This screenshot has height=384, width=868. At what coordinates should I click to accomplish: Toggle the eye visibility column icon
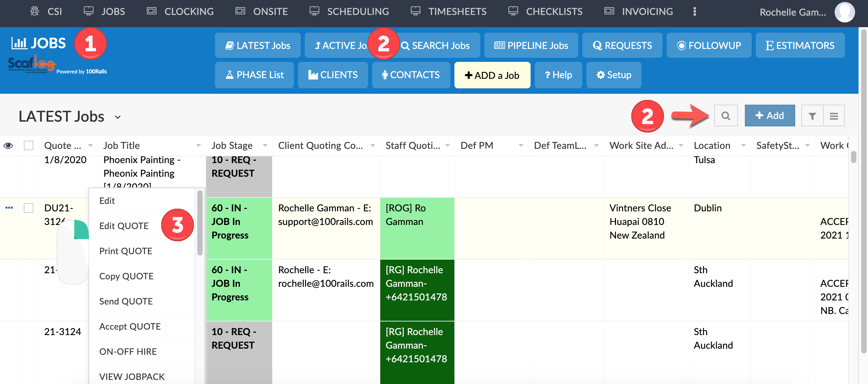pos(8,145)
